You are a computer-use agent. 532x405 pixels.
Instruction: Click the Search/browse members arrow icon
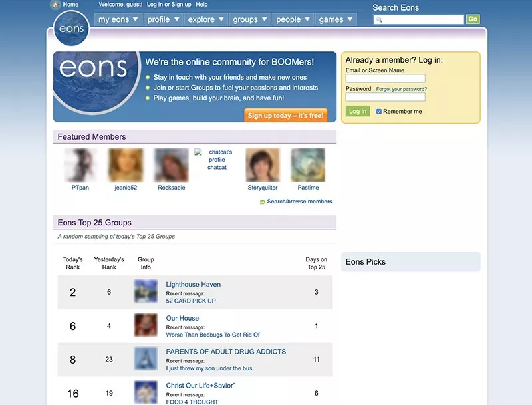263,202
